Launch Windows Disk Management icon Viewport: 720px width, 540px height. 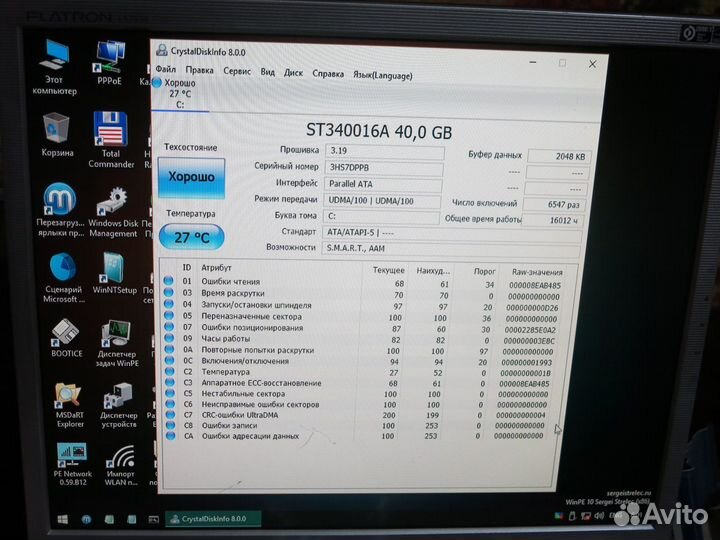[x=113, y=212]
